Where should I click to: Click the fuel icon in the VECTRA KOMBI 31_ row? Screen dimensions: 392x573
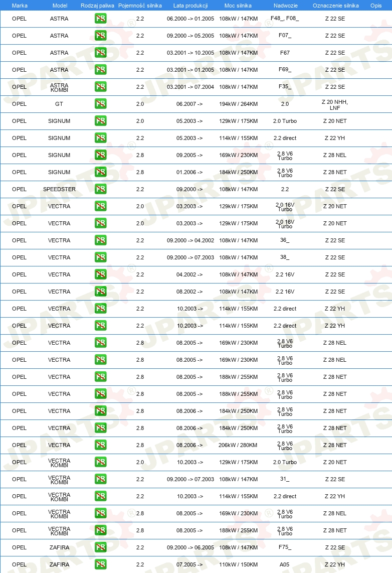pyautogui.click(x=100, y=479)
